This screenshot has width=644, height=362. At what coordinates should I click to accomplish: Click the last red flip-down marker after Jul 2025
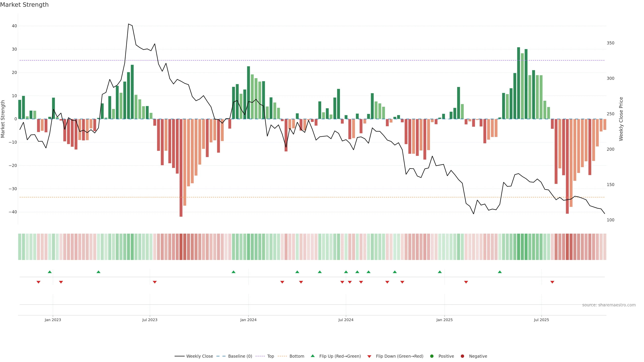(552, 282)
